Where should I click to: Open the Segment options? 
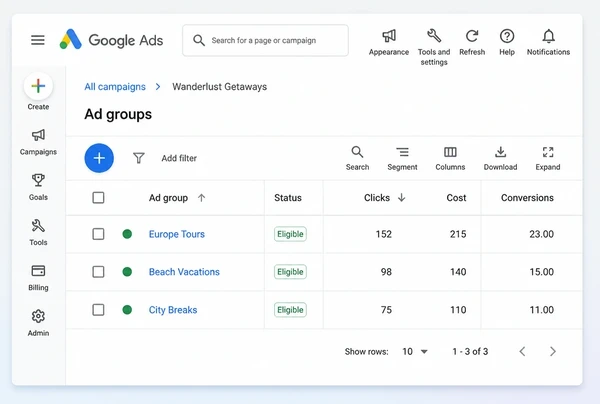pos(402,158)
